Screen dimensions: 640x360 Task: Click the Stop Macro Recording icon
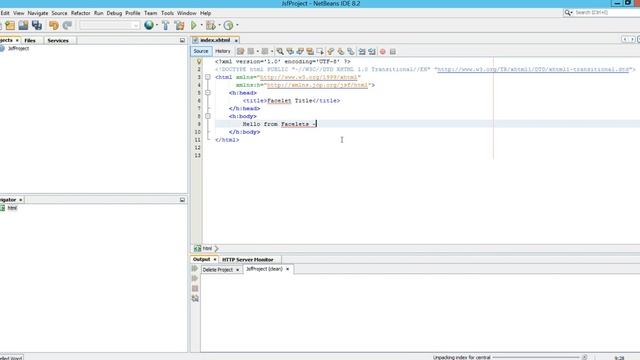pos(393,51)
